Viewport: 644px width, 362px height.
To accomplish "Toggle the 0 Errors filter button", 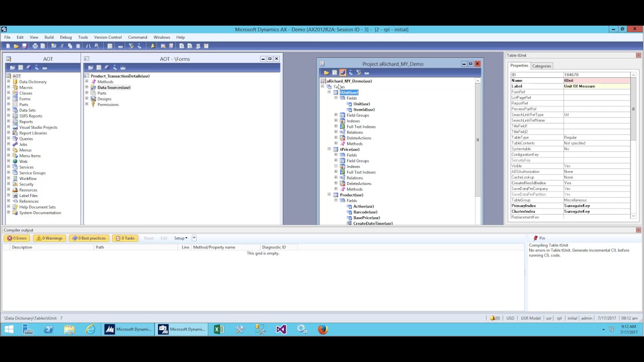I will click(x=17, y=238).
